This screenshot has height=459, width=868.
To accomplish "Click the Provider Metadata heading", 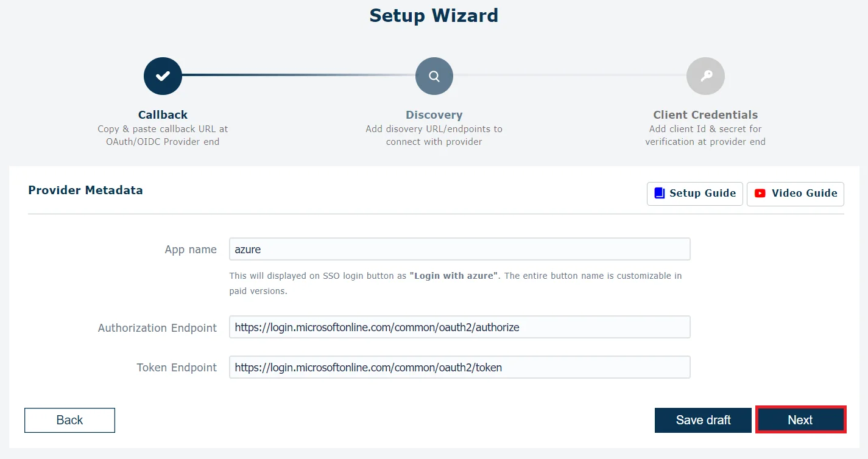I will point(85,190).
